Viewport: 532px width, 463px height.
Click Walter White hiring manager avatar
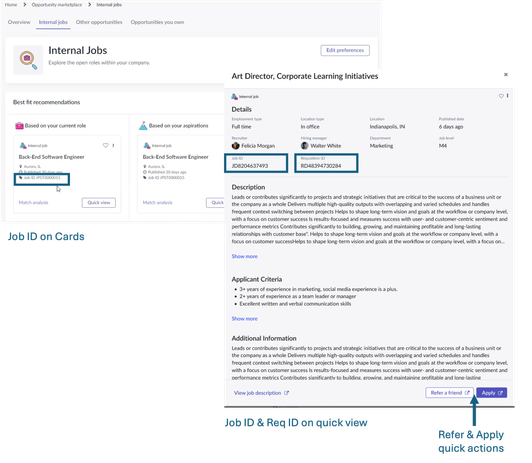click(305, 146)
